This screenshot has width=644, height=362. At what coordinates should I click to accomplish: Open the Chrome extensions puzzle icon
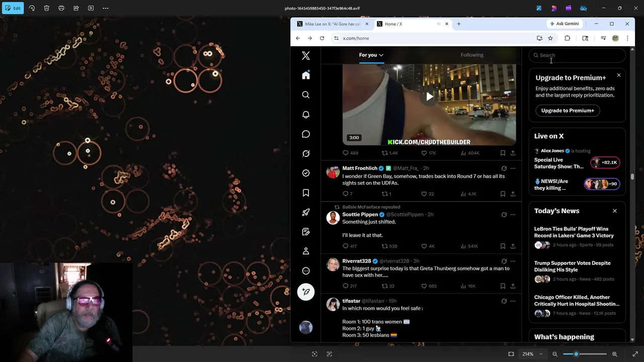[568, 38]
